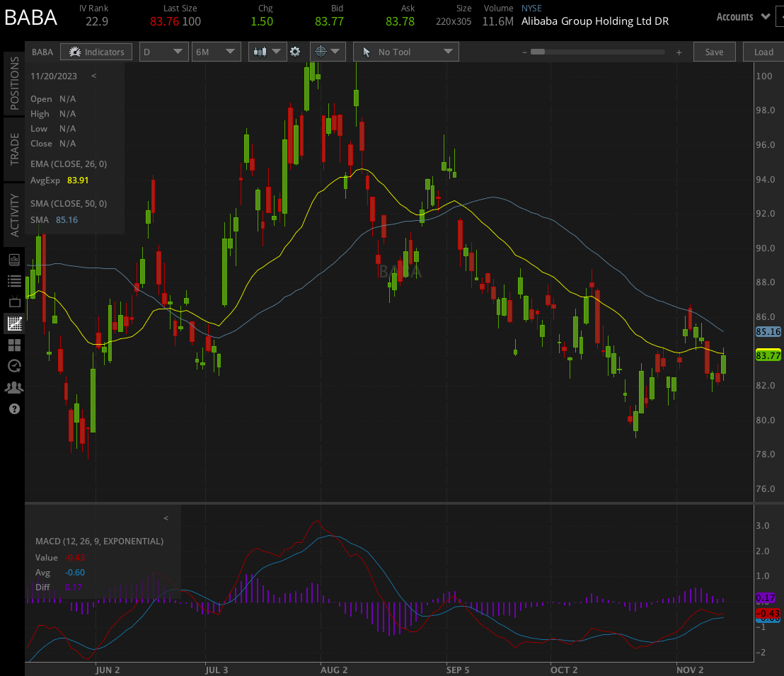The width and height of the screenshot is (784, 676).
Task: Open the D timeframe dropdown
Action: click(x=163, y=51)
